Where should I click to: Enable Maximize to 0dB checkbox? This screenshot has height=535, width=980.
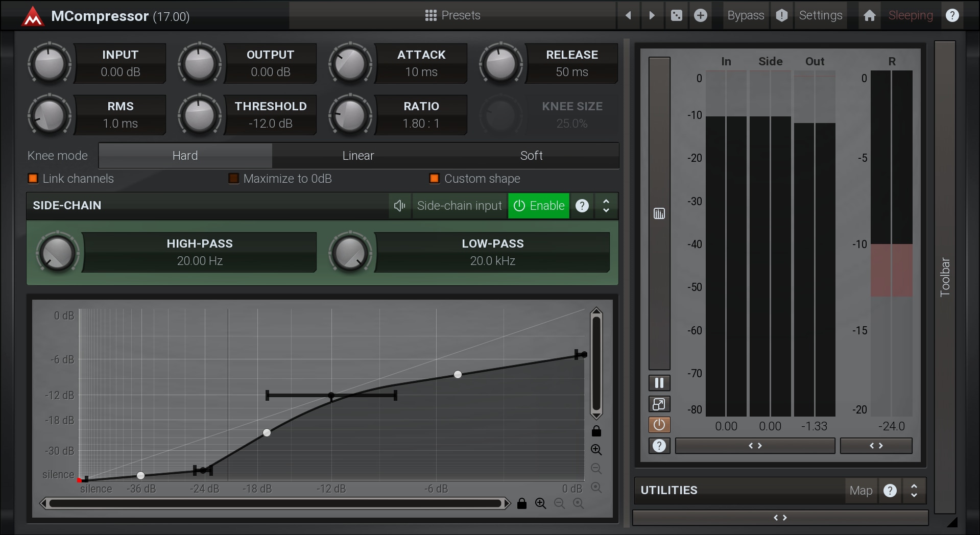[233, 179]
